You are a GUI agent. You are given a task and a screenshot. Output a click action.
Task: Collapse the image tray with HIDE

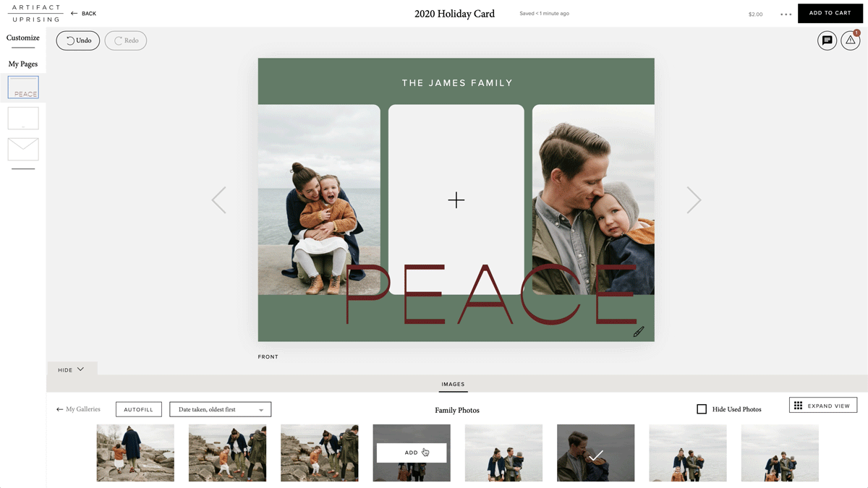coord(71,369)
